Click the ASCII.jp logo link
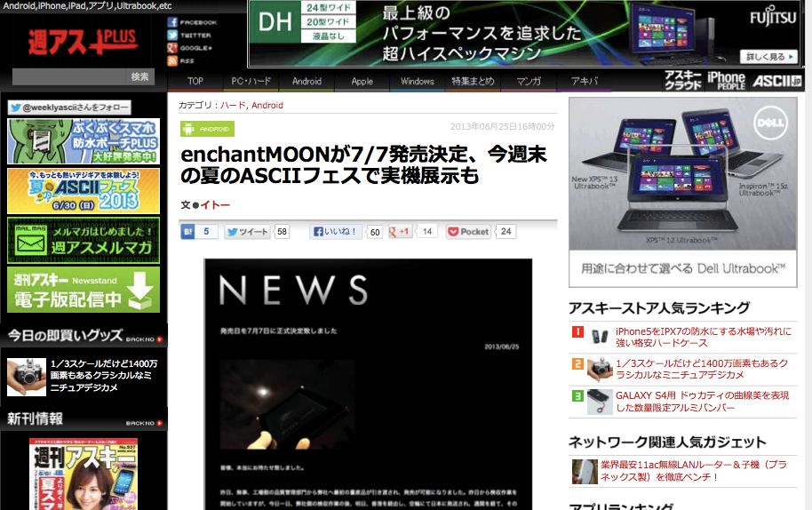This screenshot has width=812, height=510. point(776,81)
